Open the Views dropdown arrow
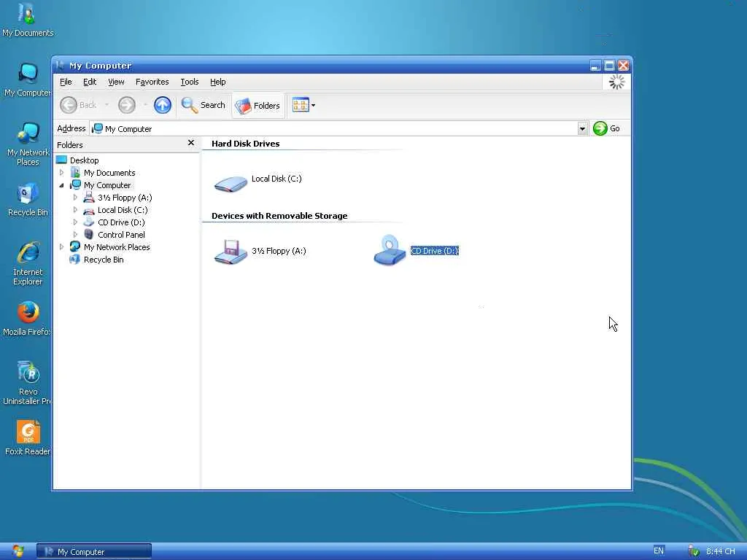747x560 pixels. click(x=314, y=105)
